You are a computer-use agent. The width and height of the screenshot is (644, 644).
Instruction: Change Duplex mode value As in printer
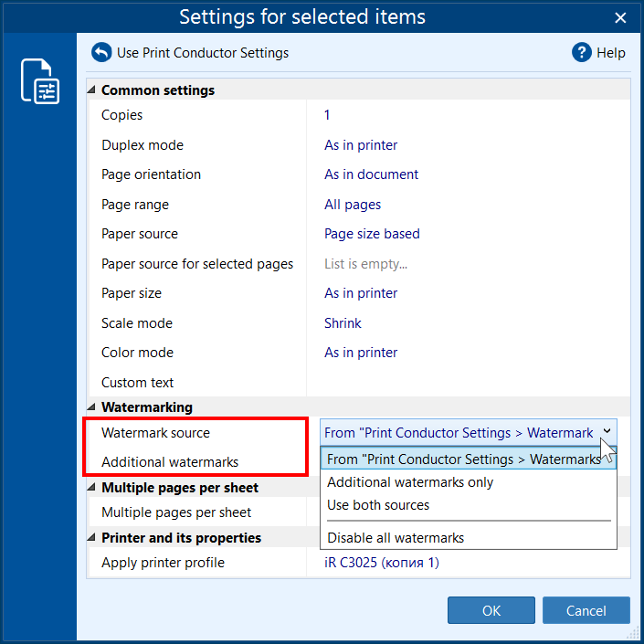[x=361, y=145]
